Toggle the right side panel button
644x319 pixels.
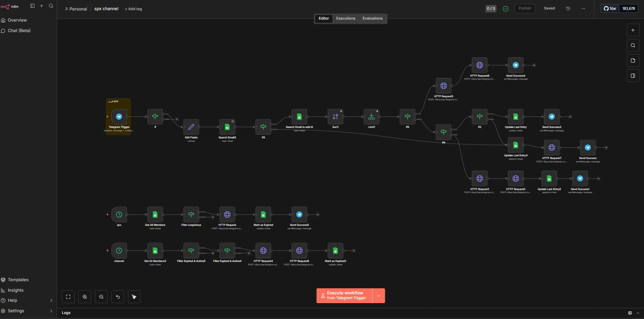point(633,76)
